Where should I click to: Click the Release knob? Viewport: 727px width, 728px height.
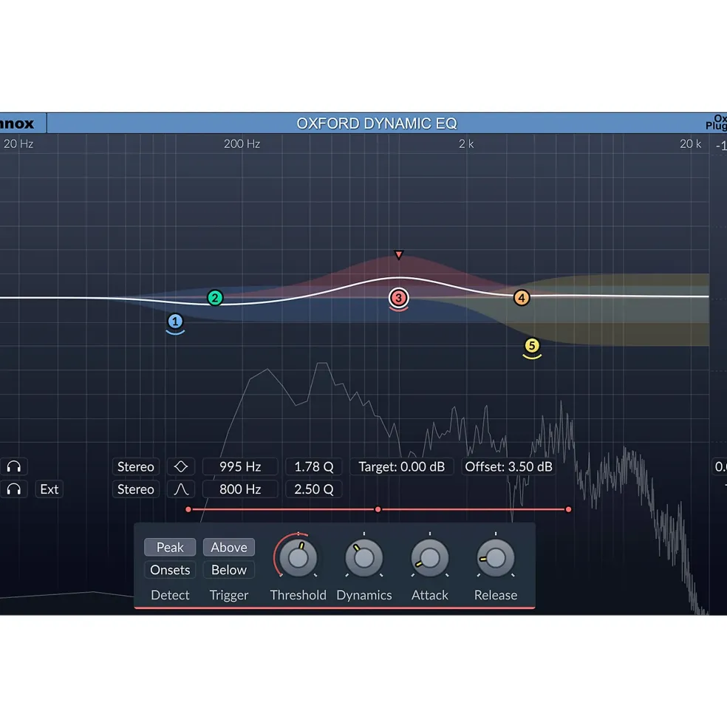click(x=496, y=558)
